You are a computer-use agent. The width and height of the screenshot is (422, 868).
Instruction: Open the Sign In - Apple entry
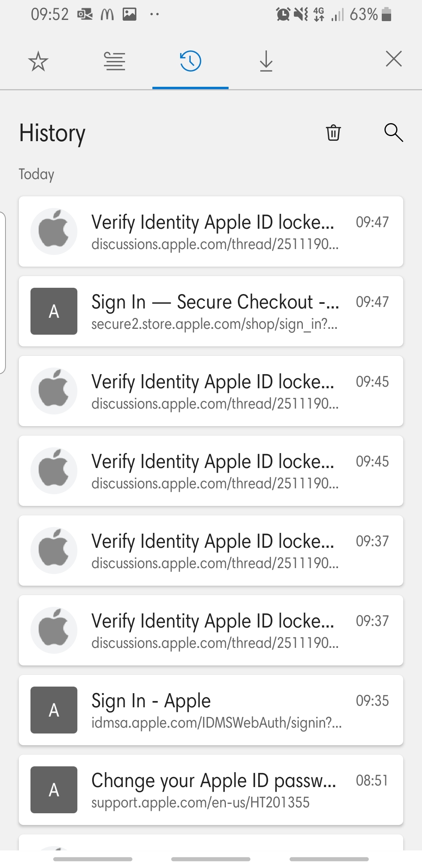click(211, 710)
